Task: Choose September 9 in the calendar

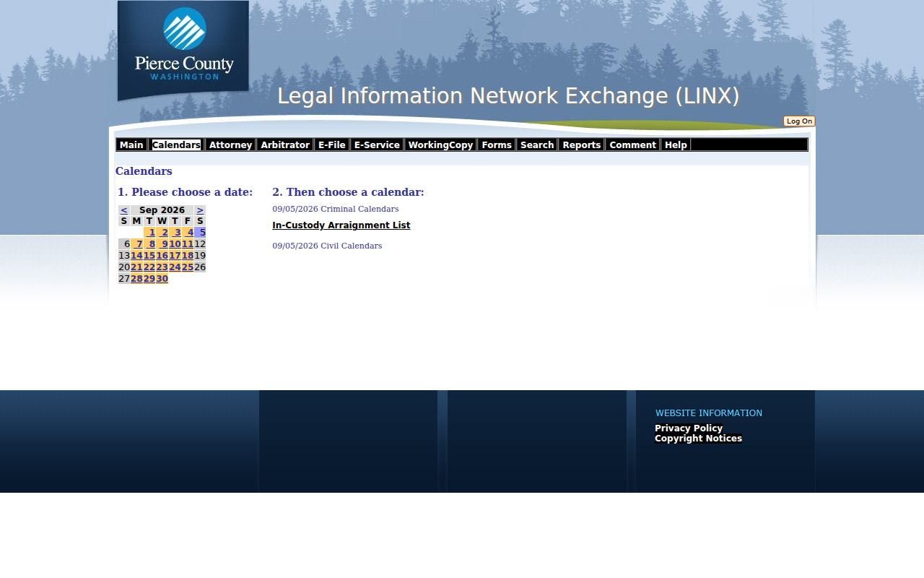Action: (162, 244)
